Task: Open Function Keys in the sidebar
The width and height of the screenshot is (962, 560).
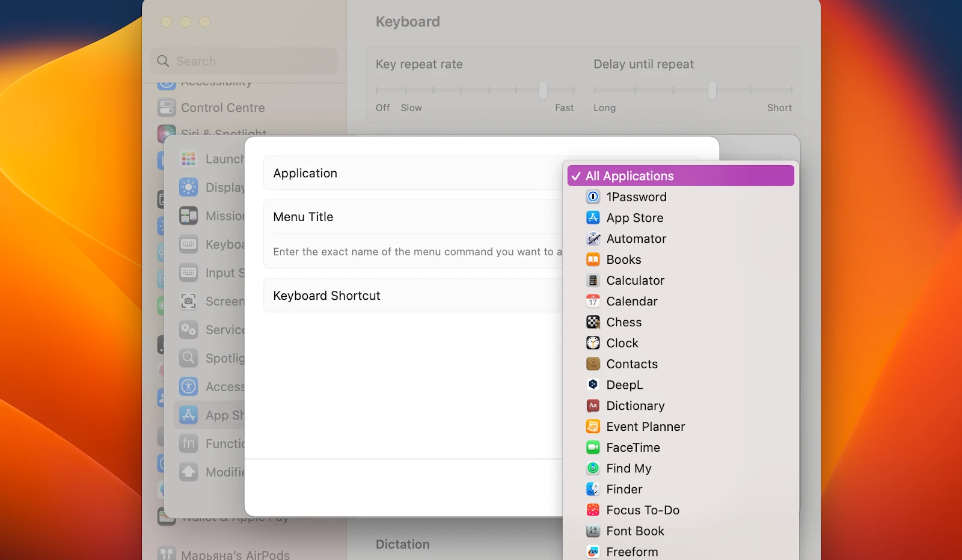Action: point(188,443)
